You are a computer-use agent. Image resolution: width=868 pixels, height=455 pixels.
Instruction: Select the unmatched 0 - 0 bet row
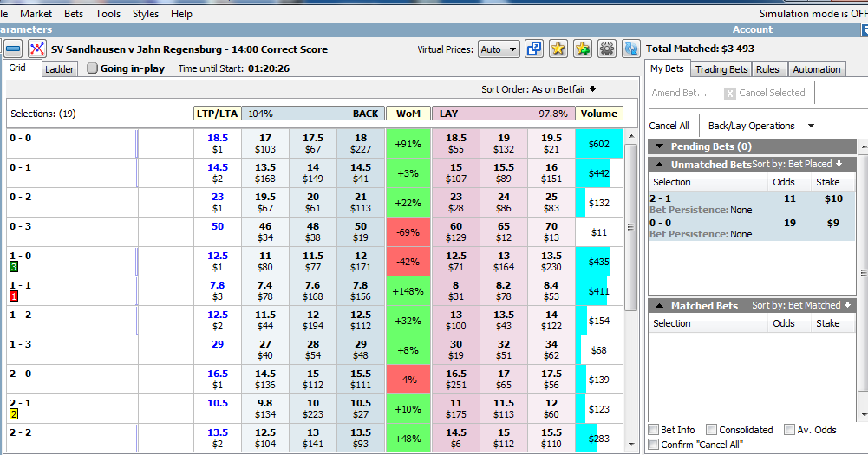coord(751,228)
